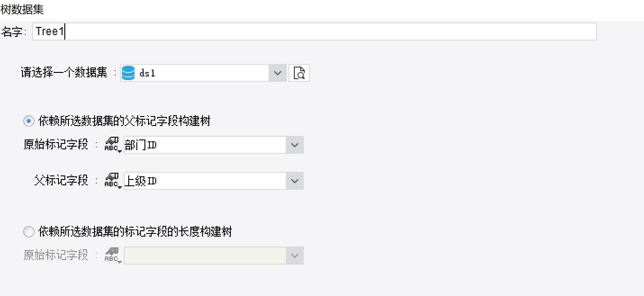This screenshot has height=296, width=644.
Task: Click the ds1 text in the dataset selector
Action: click(x=148, y=73)
